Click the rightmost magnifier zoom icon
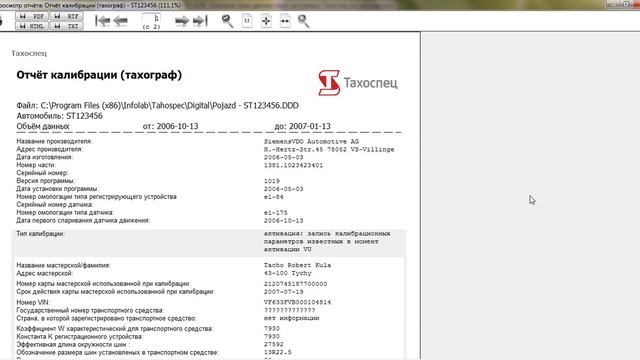 (x=304, y=21)
